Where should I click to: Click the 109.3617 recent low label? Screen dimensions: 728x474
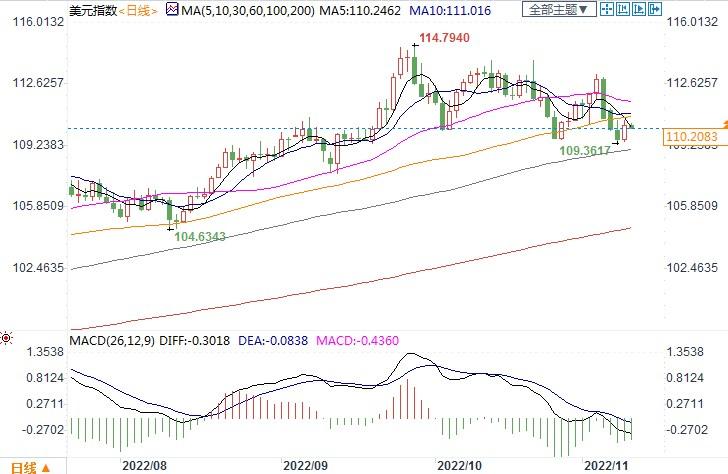point(586,150)
